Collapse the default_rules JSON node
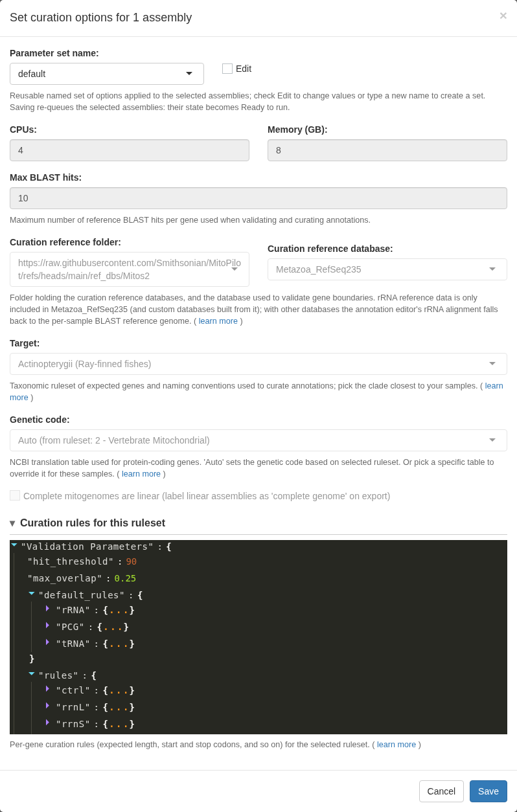 click(32, 594)
